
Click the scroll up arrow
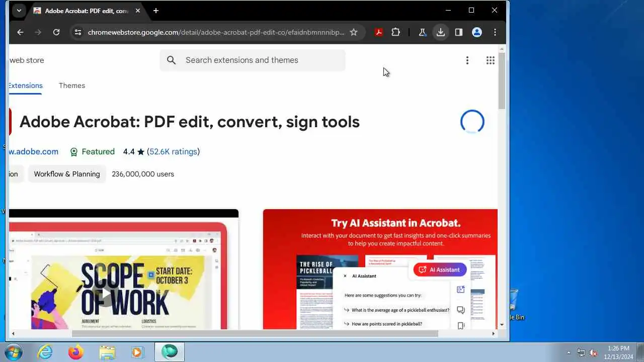(502, 48)
